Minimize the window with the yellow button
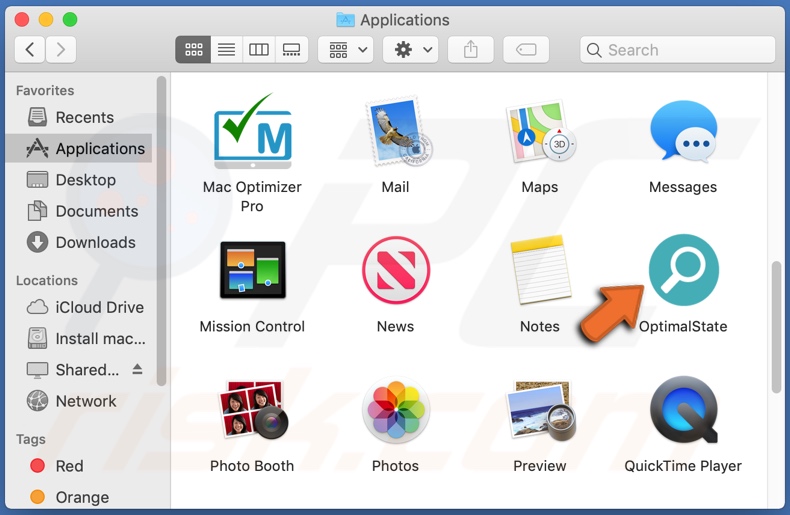The width and height of the screenshot is (790, 515). 46,20
